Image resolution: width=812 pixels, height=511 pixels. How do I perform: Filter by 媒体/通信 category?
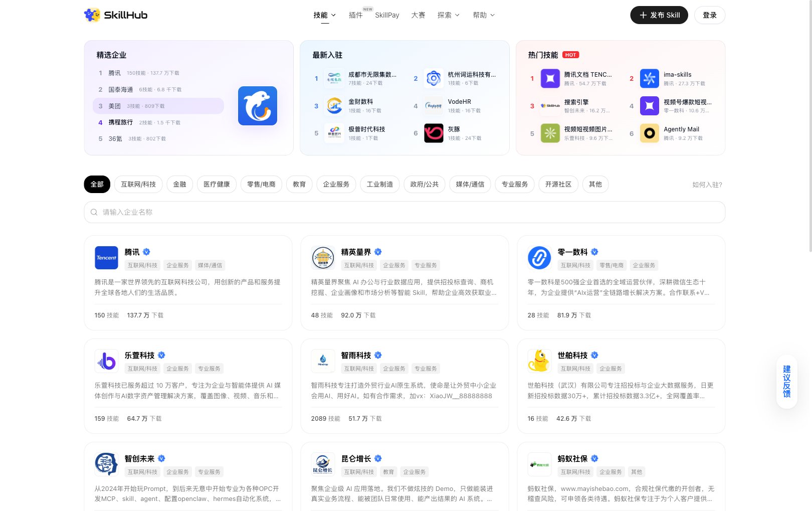click(x=470, y=185)
